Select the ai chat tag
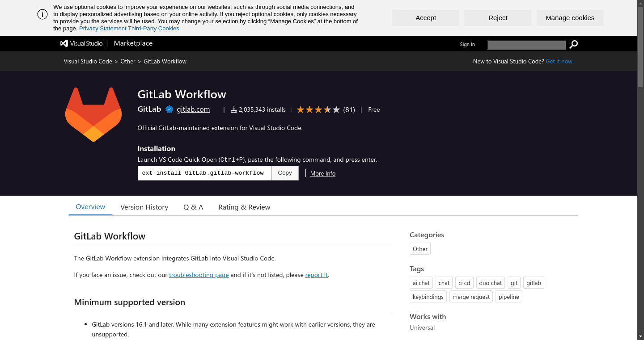The image size is (644, 340). pyautogui.click(x=421, y=283)
